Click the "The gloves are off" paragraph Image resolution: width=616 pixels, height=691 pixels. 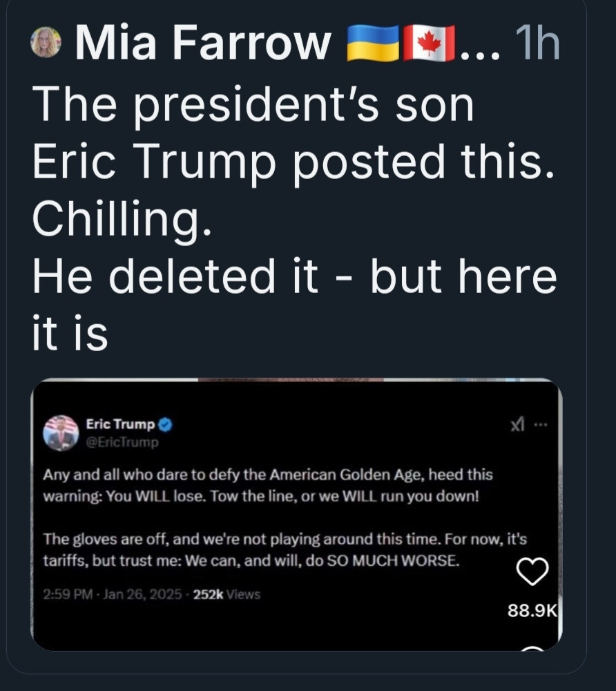(285, 549)
